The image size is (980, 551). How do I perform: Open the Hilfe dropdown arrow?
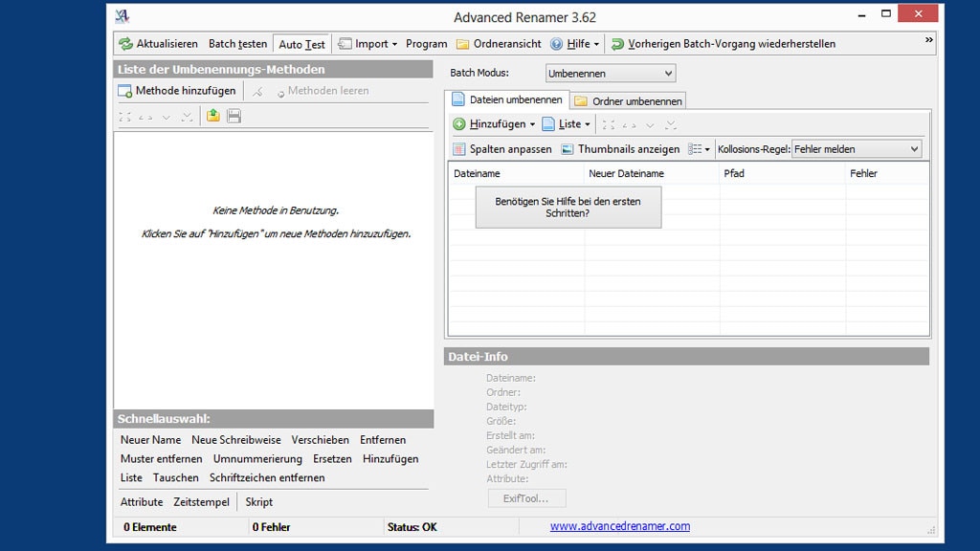(596, 44)
